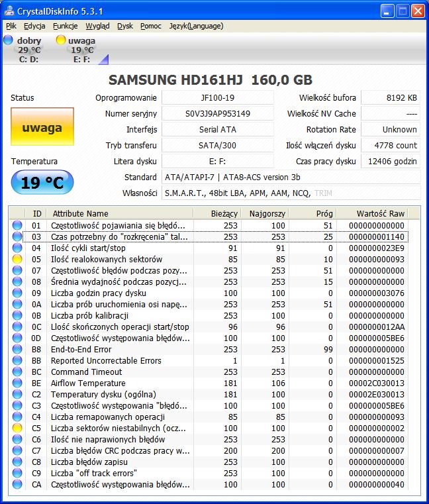Select the row 'Liczba remapowanych operacji'

[209, 417]
